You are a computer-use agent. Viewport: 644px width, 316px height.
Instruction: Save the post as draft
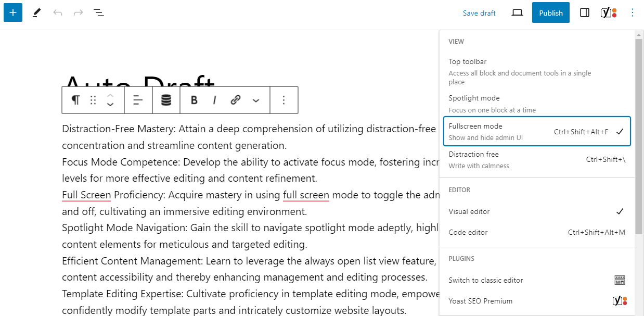pyautogui.click(x=479, y=13)
